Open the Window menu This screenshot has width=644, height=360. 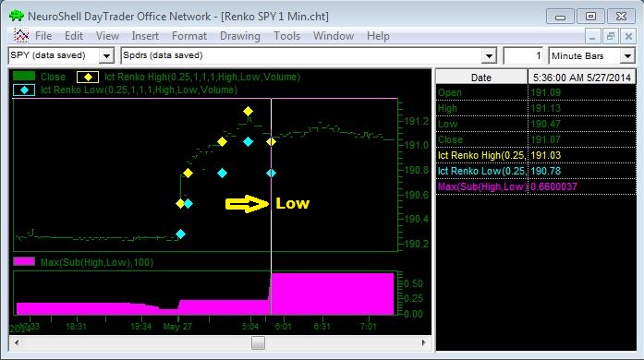coord(334,36)
